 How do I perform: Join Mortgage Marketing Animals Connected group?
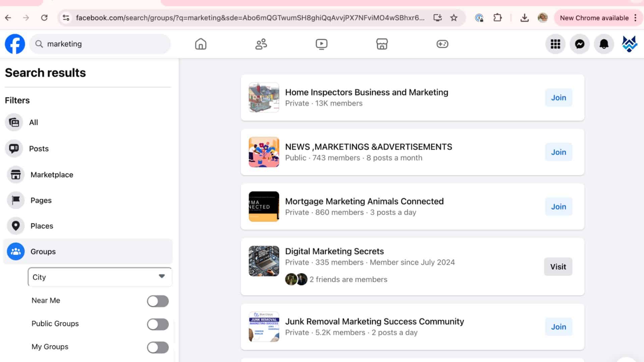558,207
